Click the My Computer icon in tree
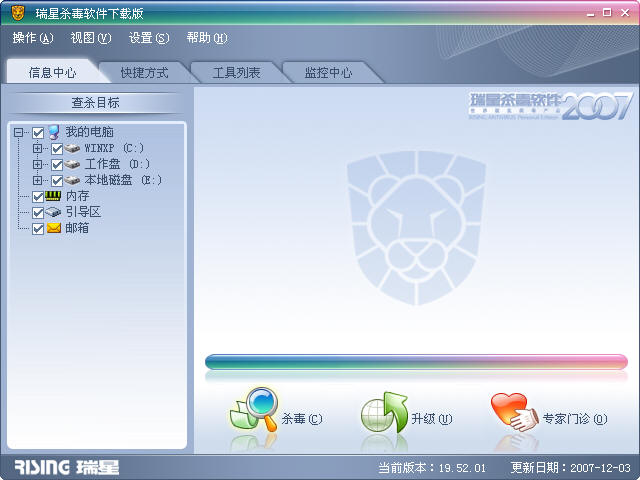The width and height of the screenshot is (640, 480). 54,132
